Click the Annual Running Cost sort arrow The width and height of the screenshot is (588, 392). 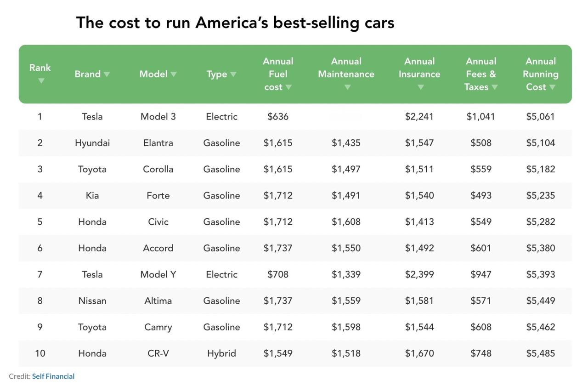552,87
